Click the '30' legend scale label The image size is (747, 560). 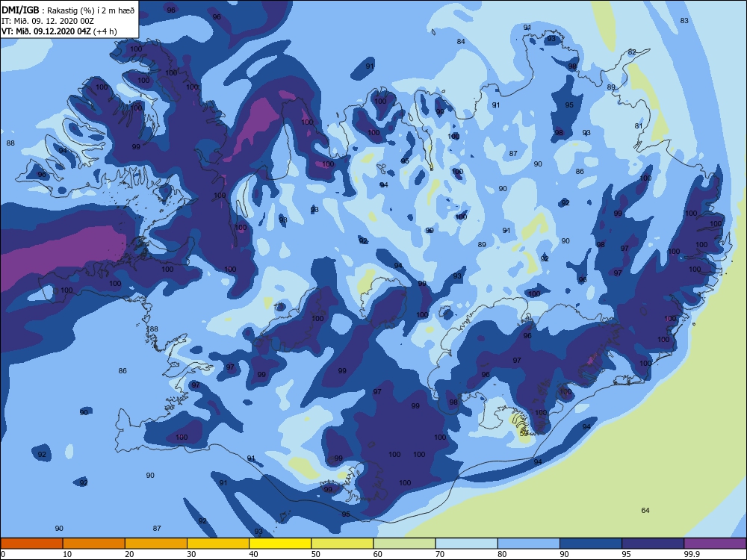191,554
